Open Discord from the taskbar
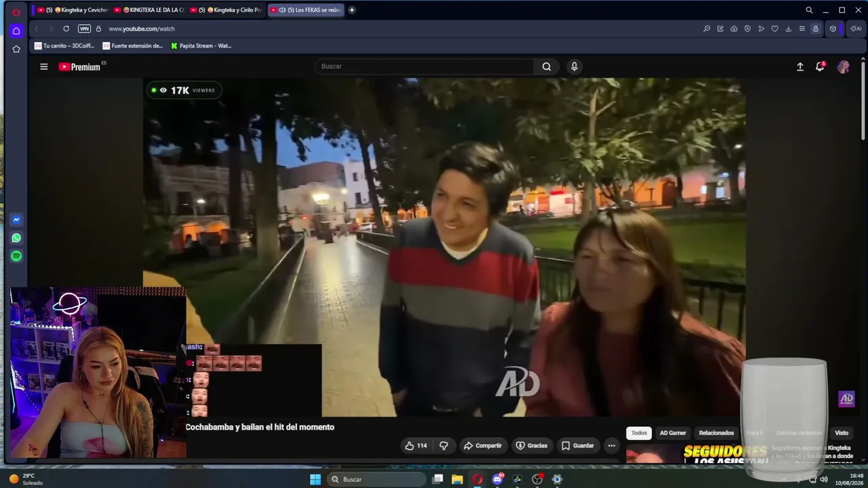The width and height of the screenshot is (868, 488). (x=498, y=479)
